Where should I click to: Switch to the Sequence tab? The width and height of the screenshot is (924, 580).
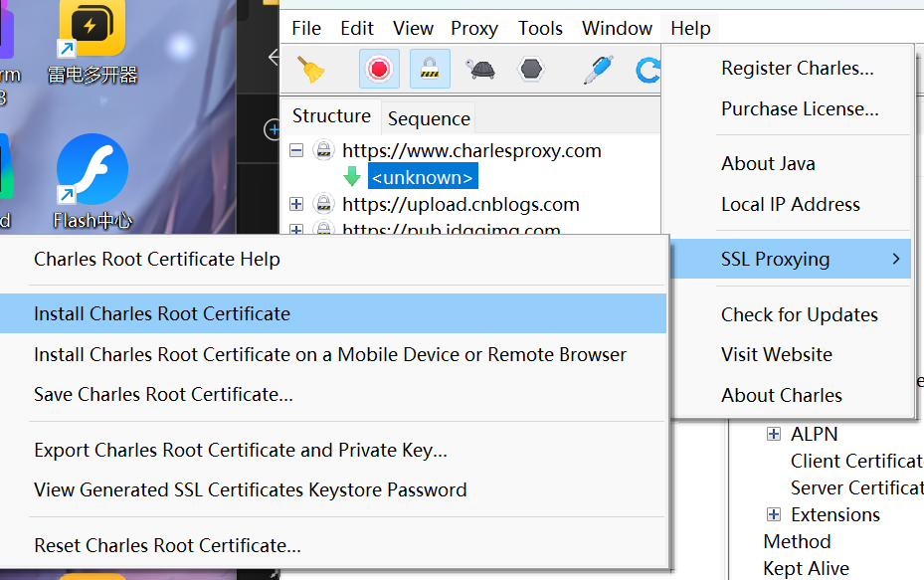point(429,118)
